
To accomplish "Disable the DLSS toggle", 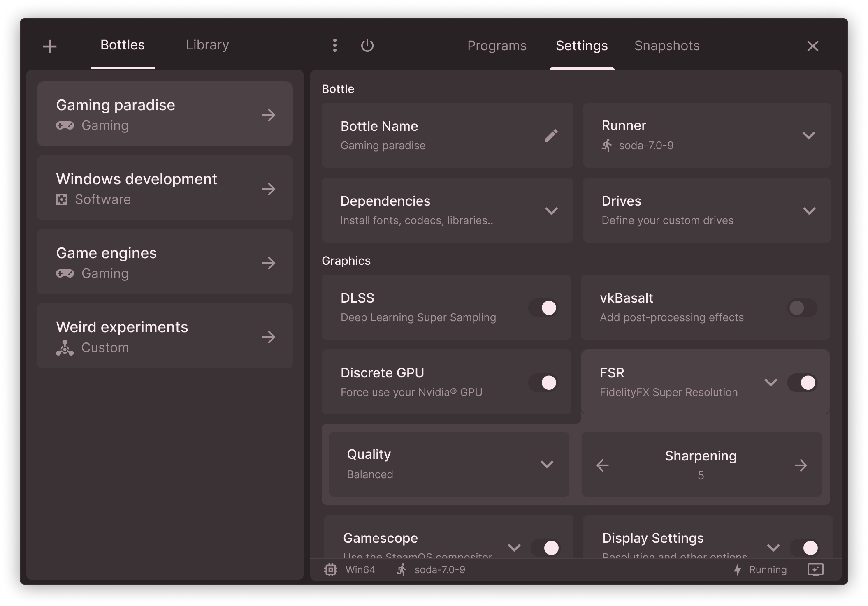I will [x=543, y=308].
